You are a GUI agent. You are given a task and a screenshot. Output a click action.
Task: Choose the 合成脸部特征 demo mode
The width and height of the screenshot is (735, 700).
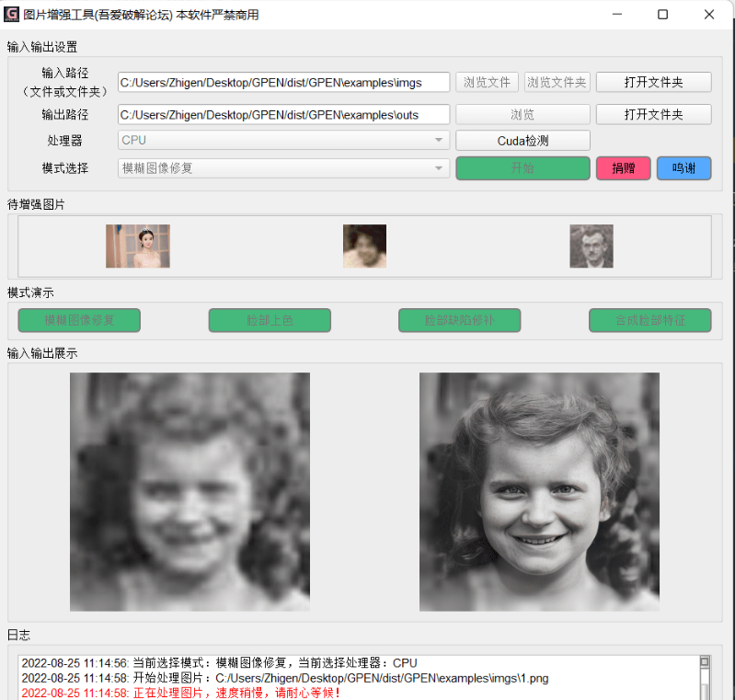649,320
